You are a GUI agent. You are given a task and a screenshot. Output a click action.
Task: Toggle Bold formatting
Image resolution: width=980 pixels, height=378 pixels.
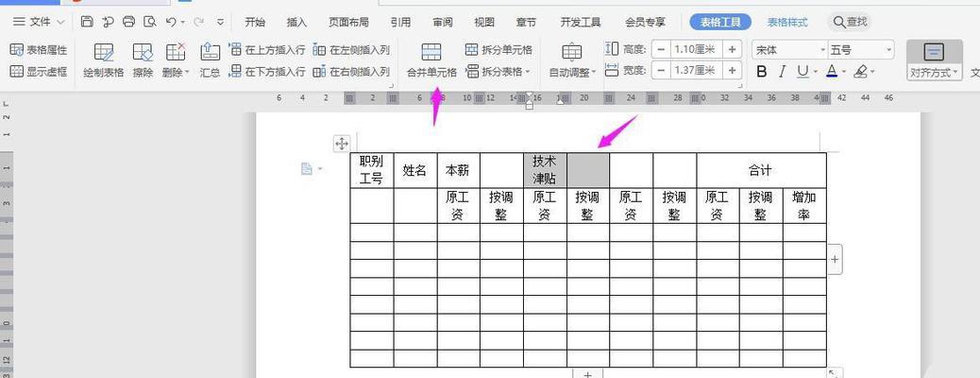tap(761, 72)
